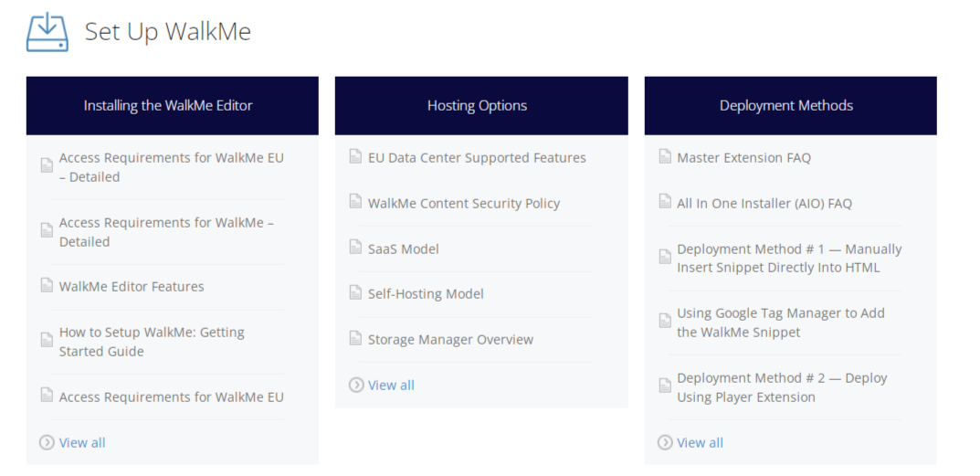The image size is (980, 476).
Task: Click document icon beside EU Data Center article
Action: (356, 157)
